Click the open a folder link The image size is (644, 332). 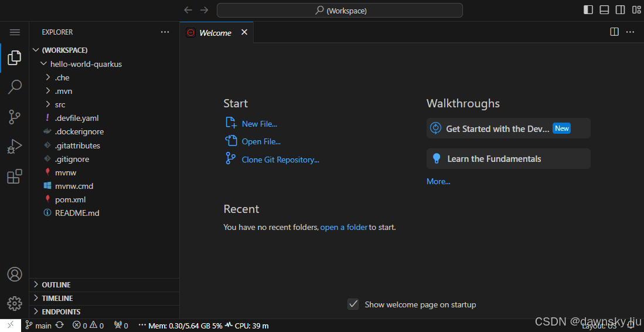(x=344, y=227)
